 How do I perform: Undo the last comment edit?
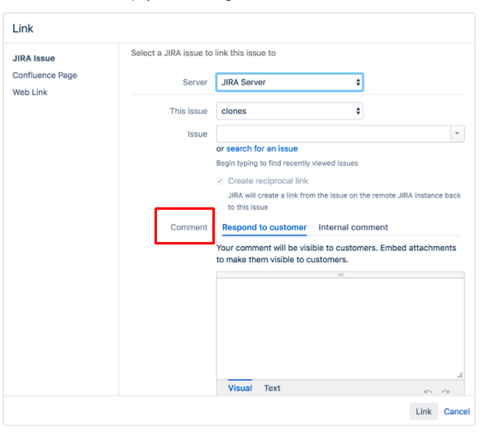coord(428,392)
